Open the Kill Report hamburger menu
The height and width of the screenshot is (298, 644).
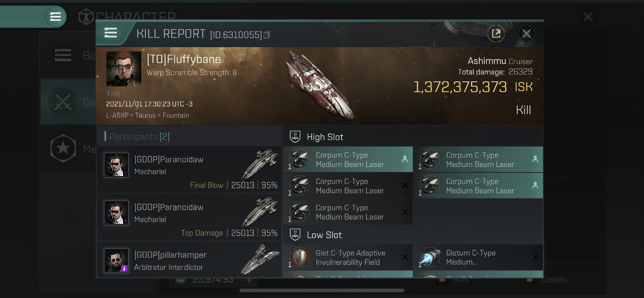[x=111, y=33]
